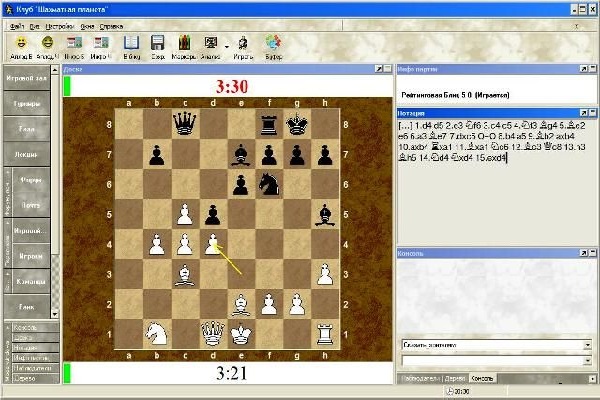Open the Буфер clipboard icon
The image size is (600, 400).
point(274,42)
